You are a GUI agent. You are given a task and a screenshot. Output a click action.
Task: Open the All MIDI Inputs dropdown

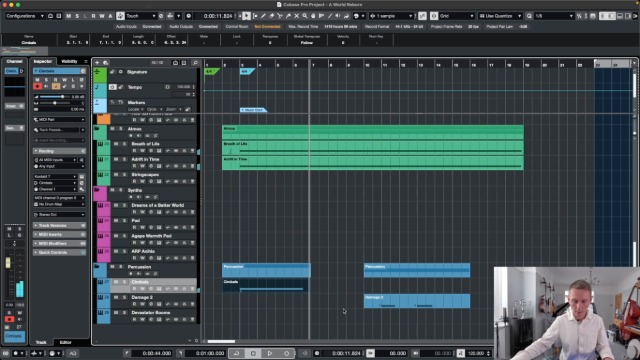click(x=56, y=160)
